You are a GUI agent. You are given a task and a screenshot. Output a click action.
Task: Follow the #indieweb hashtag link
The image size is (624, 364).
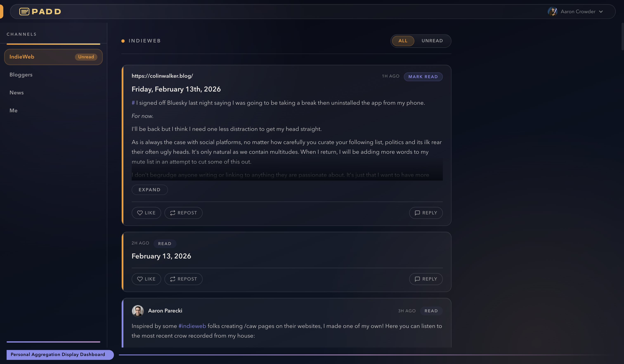[192, 326]
